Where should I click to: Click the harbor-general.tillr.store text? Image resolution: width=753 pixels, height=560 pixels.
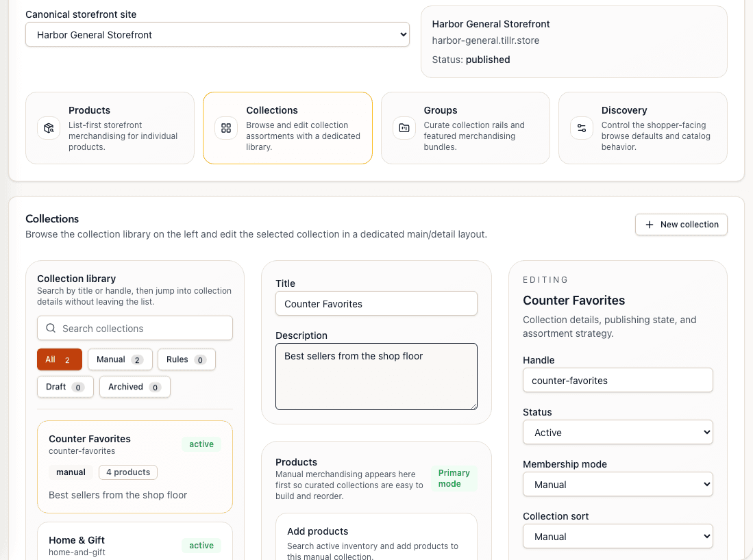(486, 40)
